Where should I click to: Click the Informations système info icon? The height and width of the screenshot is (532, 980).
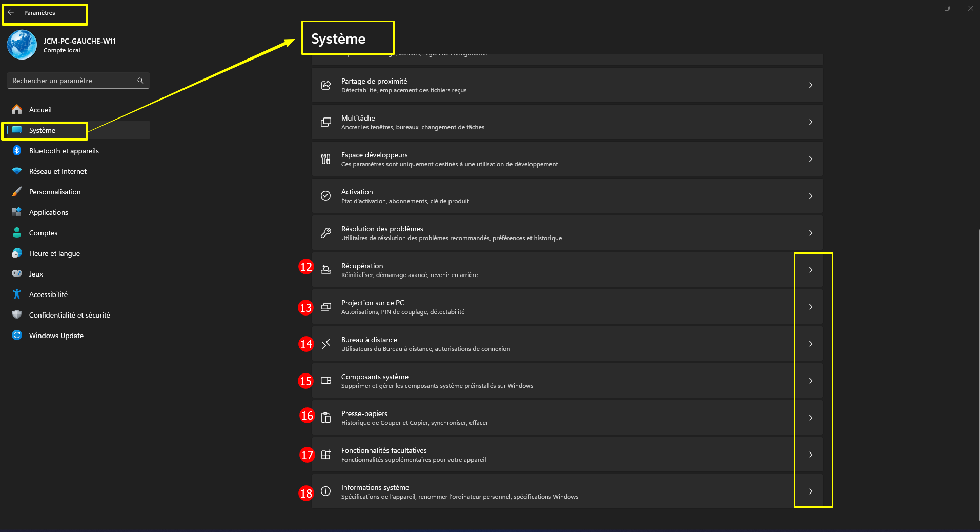(x=326, y=491)
